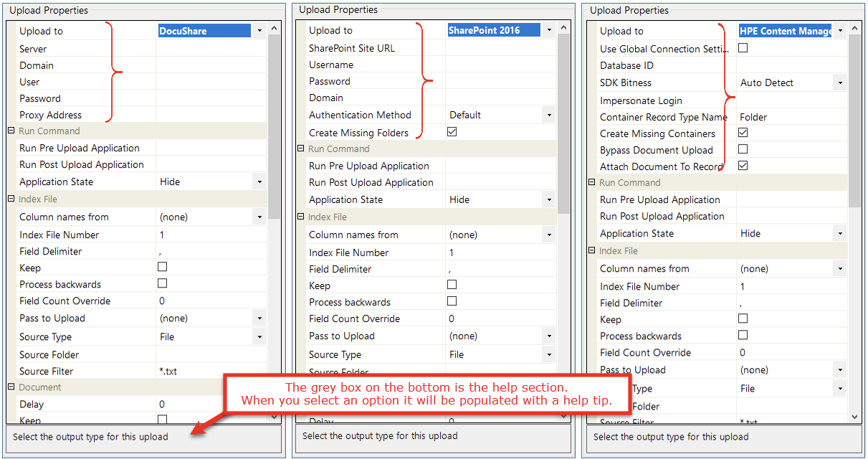Open Source Type dropdown in DocuShare panel
Viewport: 868px width, 459px height.
pyautogui.click(x=259, y=337)
